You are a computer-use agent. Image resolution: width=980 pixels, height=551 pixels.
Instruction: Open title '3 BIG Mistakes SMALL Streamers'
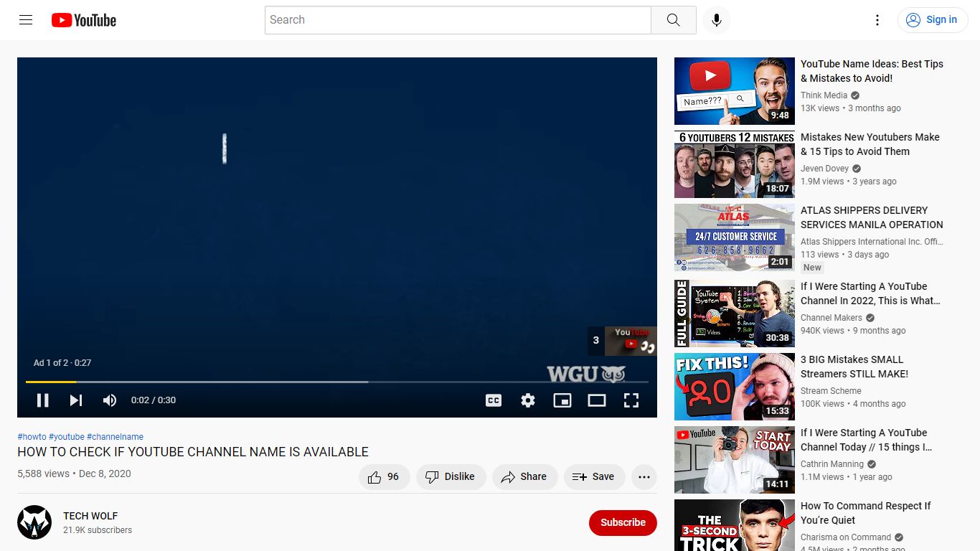click(854, 367)
